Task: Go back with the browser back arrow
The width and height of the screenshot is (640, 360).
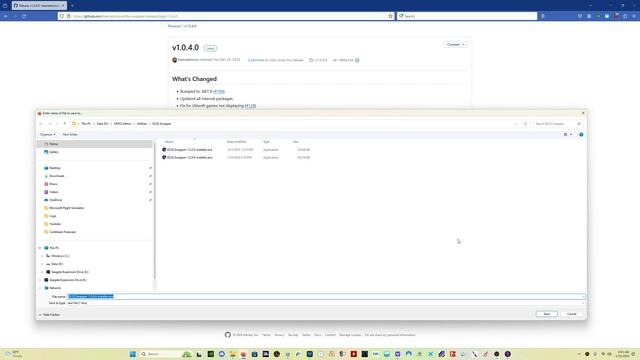Action: click(x=6, y=16)
